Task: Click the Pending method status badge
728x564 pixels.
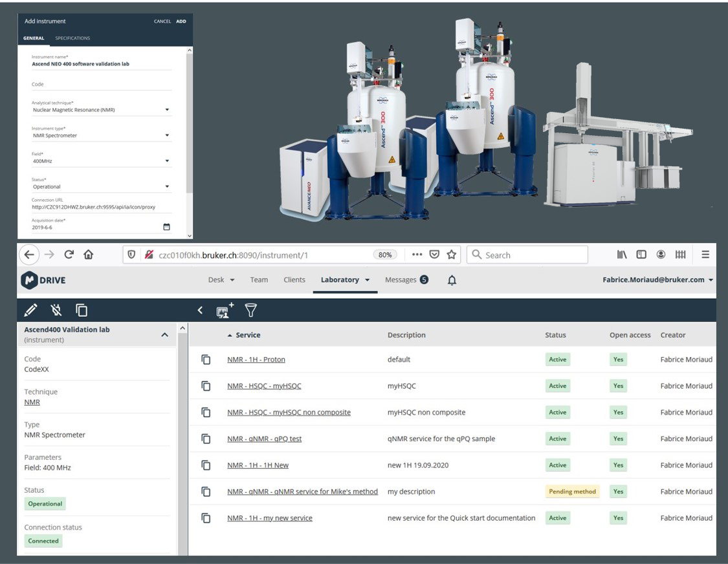Action: tap(572, 492)
